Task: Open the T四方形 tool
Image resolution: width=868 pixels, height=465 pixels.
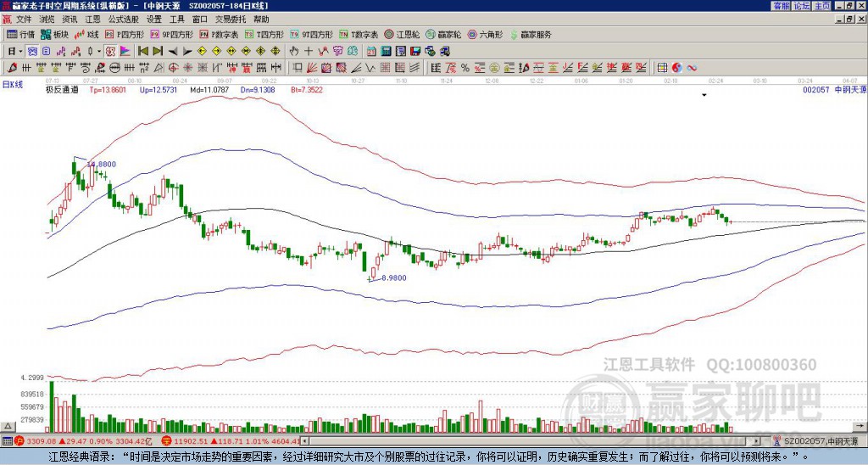Action: tap(264, 35)
